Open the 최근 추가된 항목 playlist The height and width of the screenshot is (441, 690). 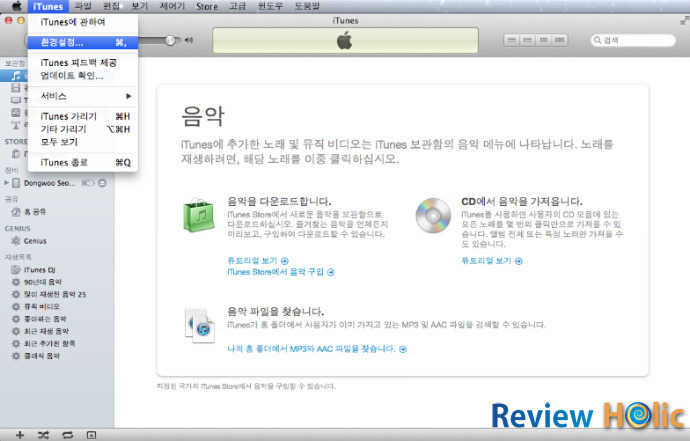click(49, 343)
